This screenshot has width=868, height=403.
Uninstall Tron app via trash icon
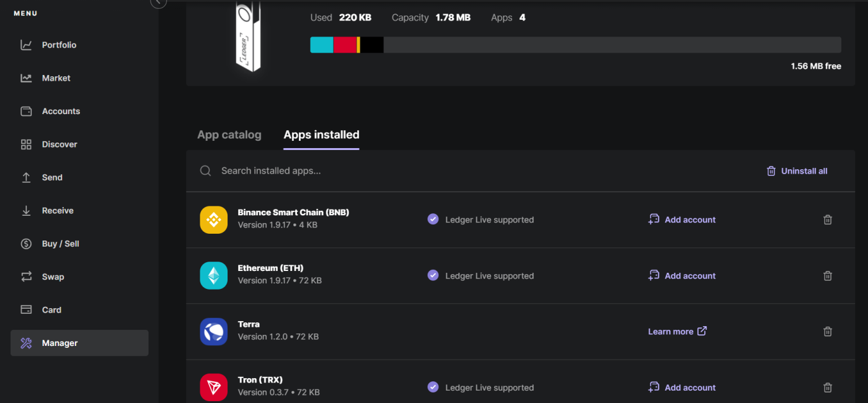(828, 387)
